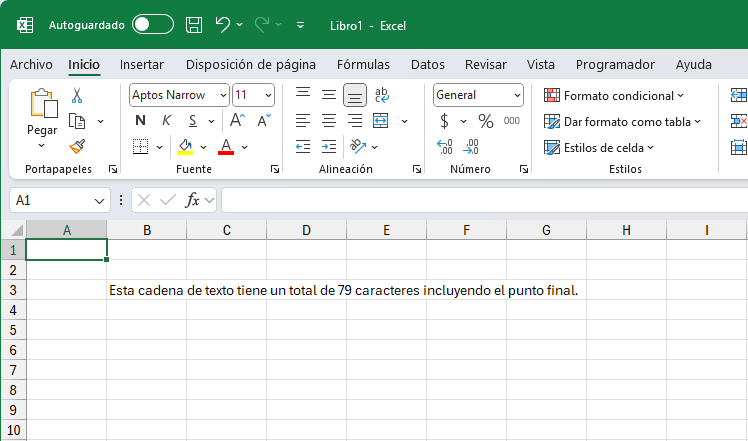Screen dimensions: 748x441
Task: Increase decimal places icon
Action: click(x=445, y=147)
